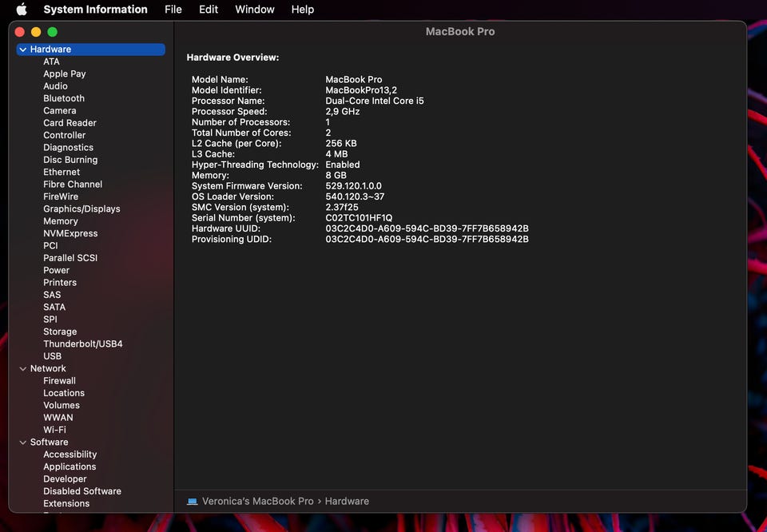Click Hardware in the bottom path bar
The width and height of the screenshot is (767, 532).
[x=347, y=502]
